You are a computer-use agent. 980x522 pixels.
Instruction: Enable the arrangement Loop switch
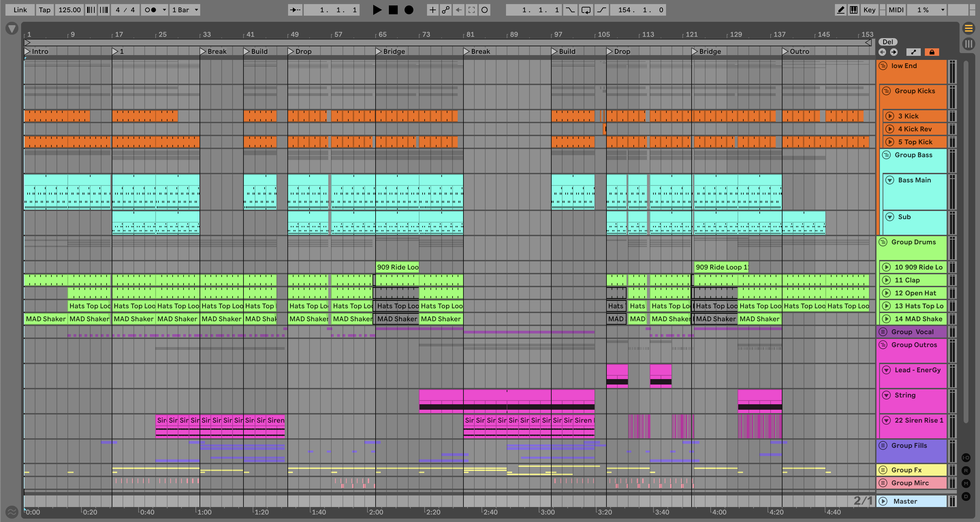click(586, 10)
